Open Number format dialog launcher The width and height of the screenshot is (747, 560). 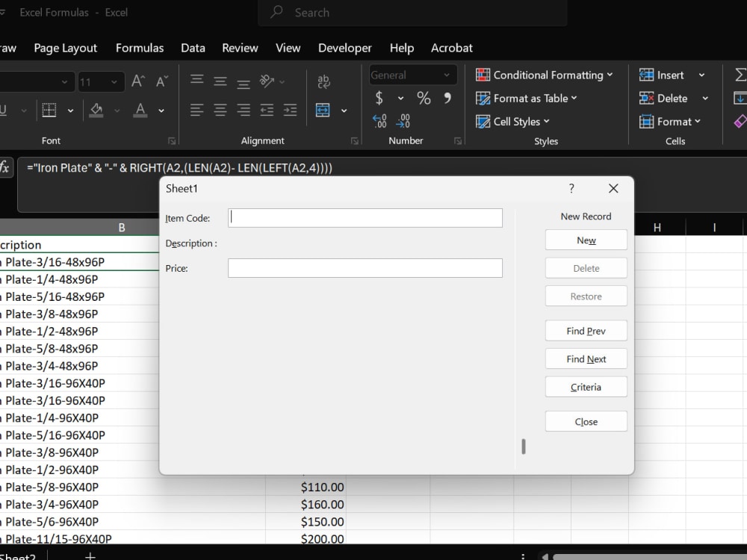[458, 141]
